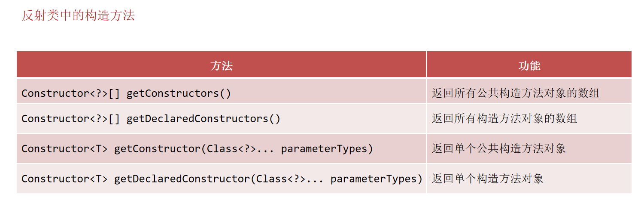Click the 功能 column header

point(529,65)
